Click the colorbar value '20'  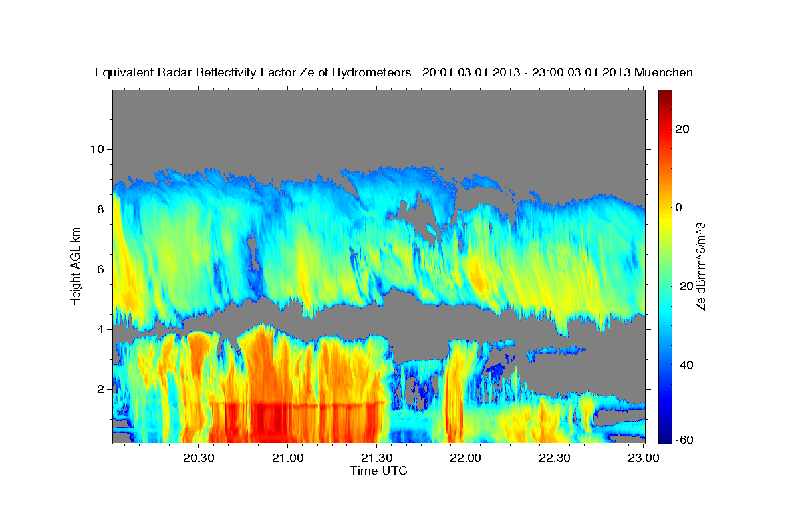coord(682,129)
